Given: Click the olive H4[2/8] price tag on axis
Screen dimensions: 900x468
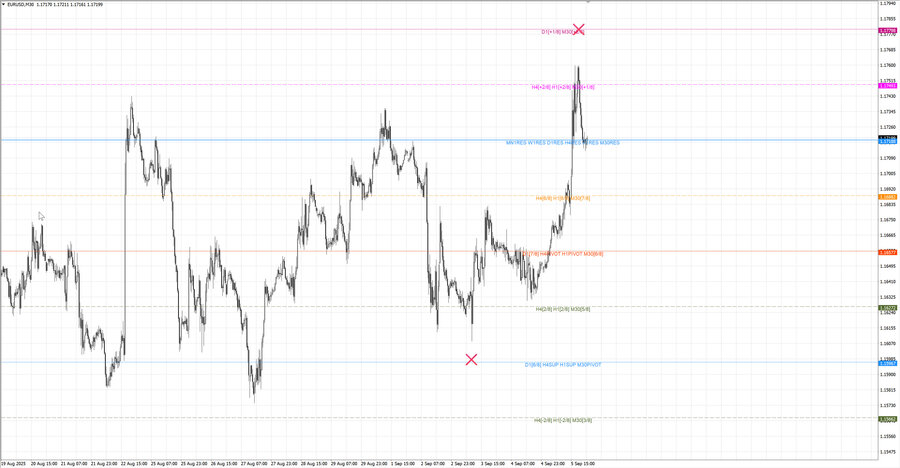Looking at the screenshot, I should tap(887, 308).
